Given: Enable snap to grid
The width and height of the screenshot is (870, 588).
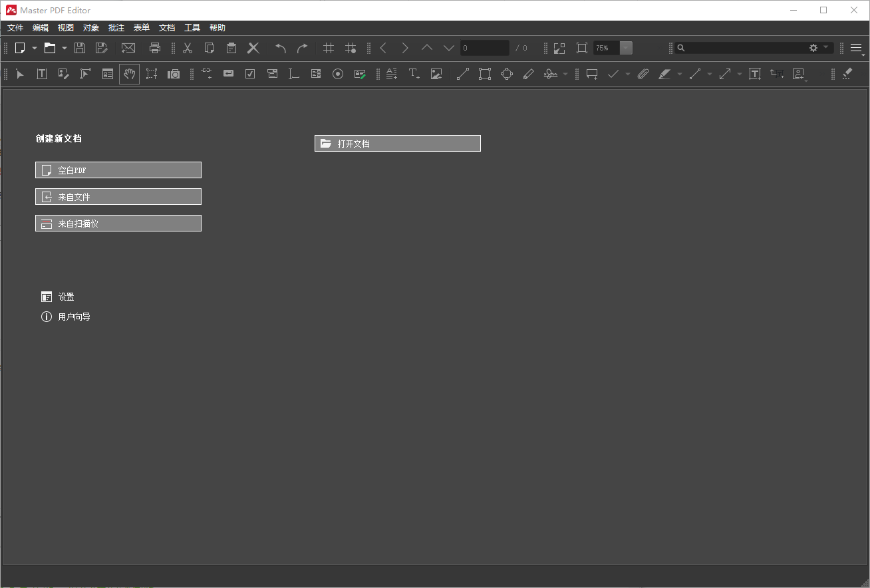Looking at the screenshot, I should (x=351, y=47).
